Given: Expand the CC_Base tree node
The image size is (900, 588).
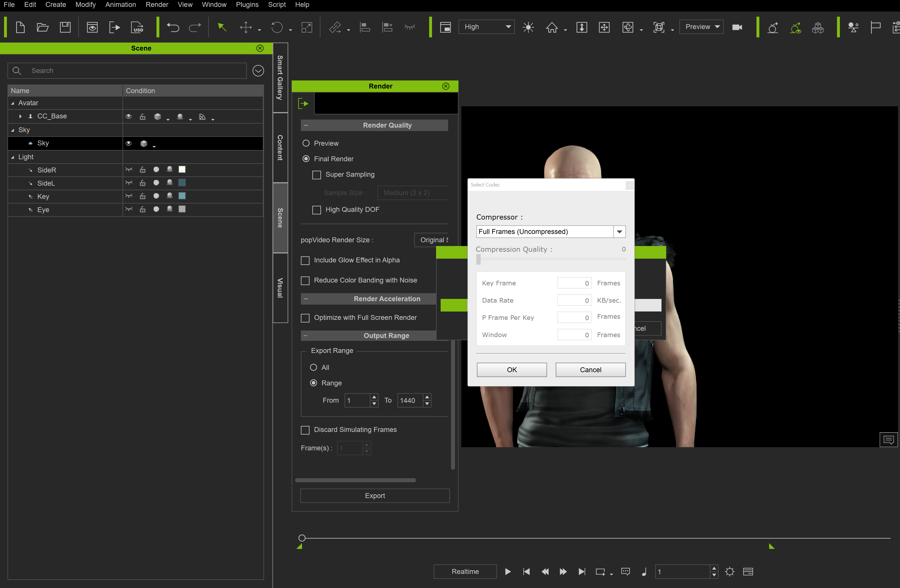Looking at the screenshot, I should point(20,116).
